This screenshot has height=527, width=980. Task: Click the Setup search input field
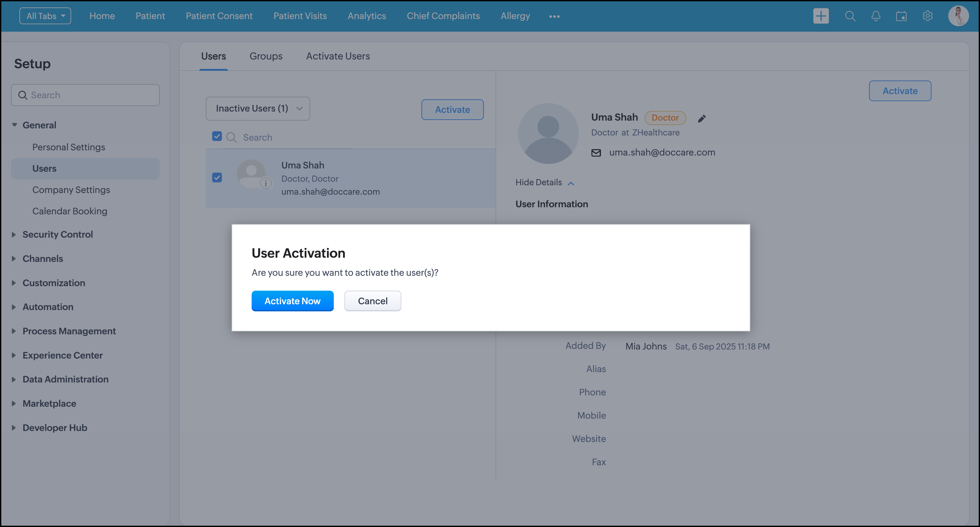(91, 95)
